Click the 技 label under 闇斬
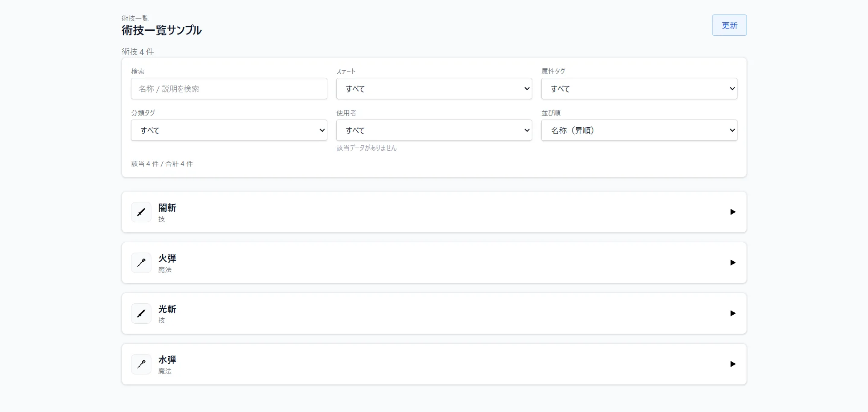Viewport: 868px width, 412px height. (x=161, y=219)
